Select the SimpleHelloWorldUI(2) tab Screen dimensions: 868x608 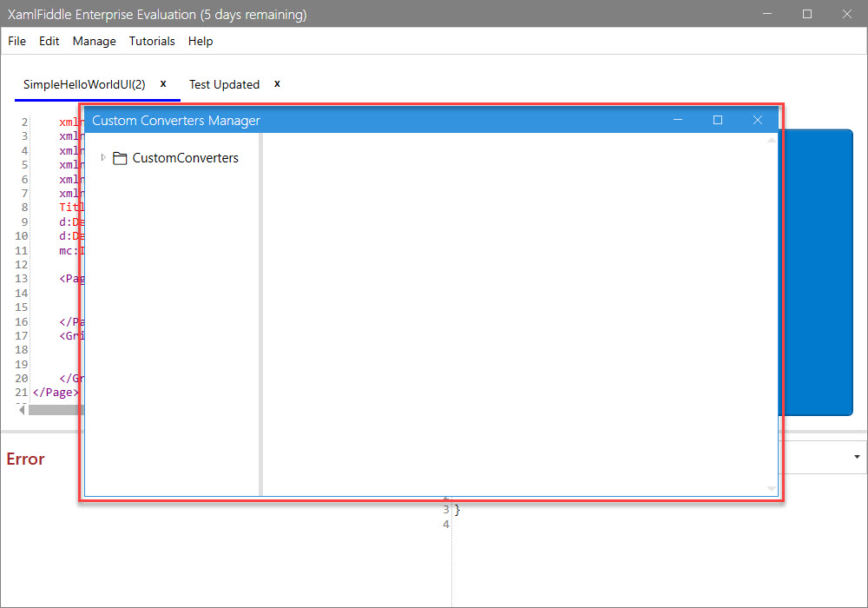point(84,84)
